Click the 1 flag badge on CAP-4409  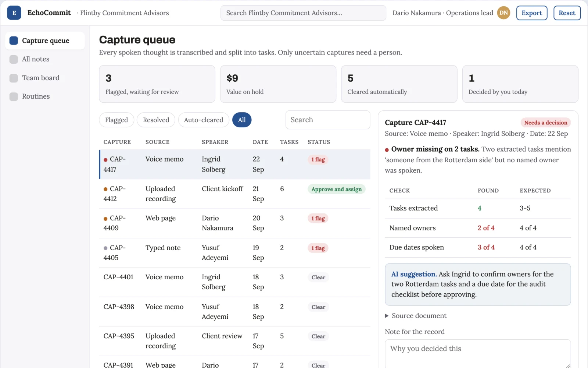318,219
